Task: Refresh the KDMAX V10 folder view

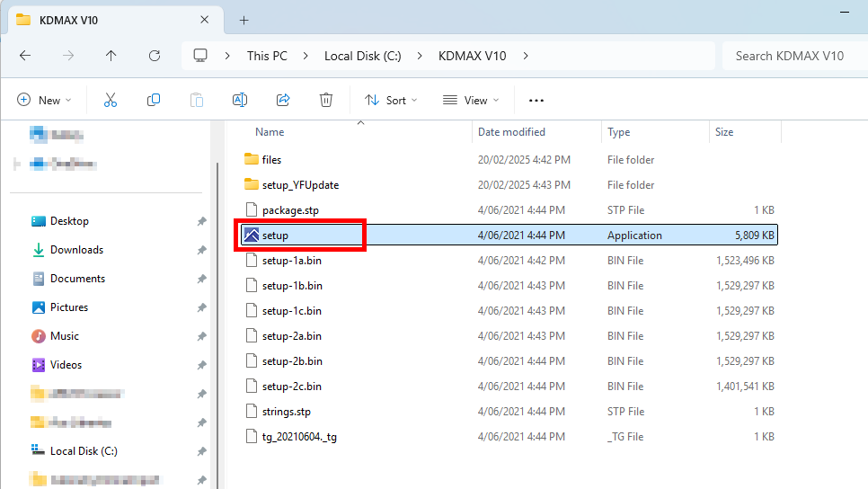Action: 155,56
